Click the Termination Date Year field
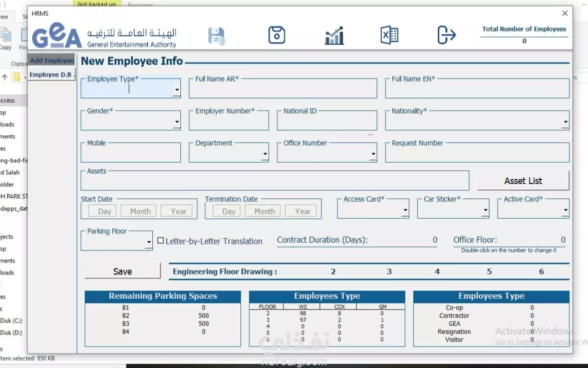 pos(301,211)
